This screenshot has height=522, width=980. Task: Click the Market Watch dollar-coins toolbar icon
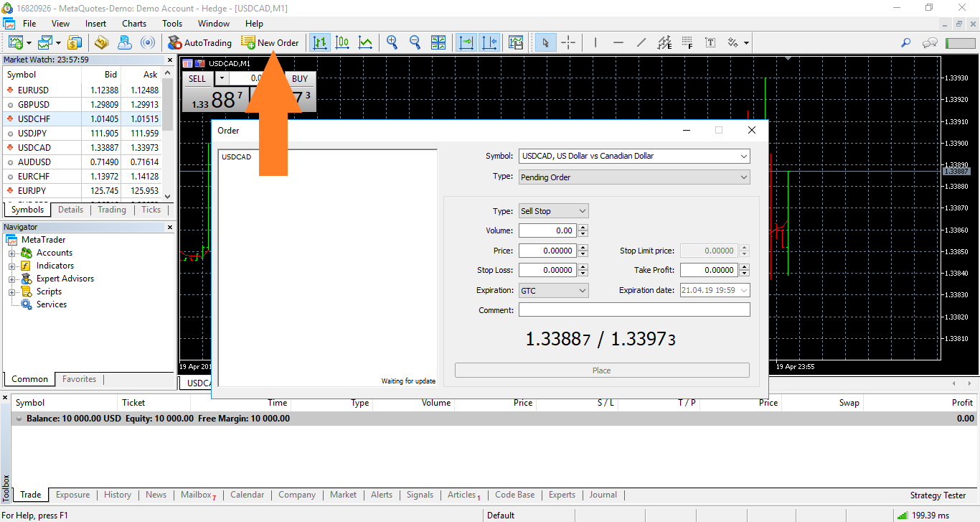[x=75, y=42]
